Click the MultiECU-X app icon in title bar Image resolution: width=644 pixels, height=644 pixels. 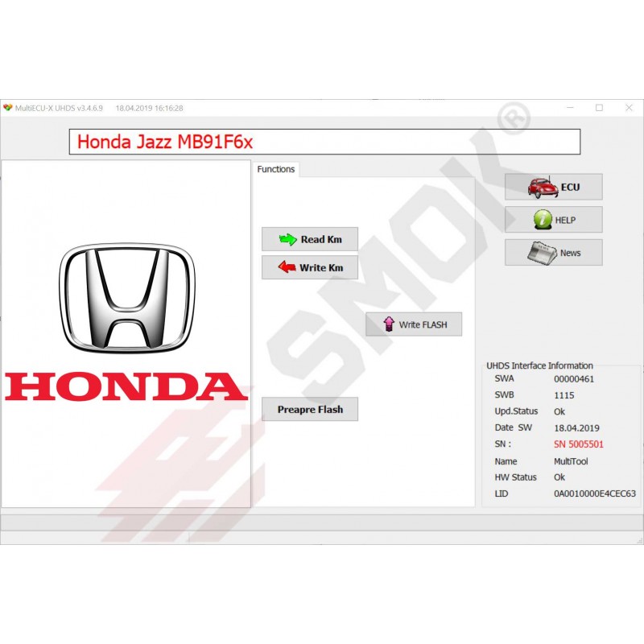click(8, 108)
